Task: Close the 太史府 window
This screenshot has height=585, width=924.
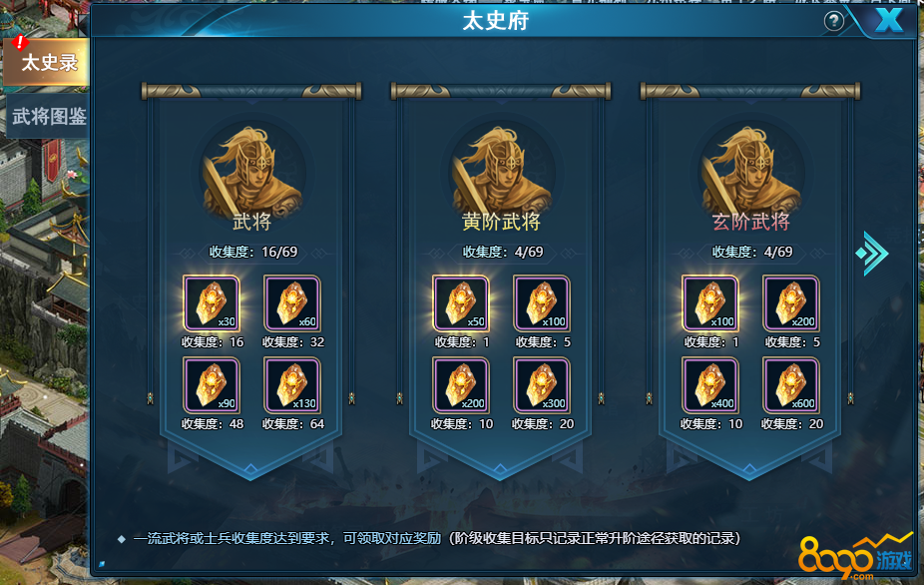Action: point(889,21)
